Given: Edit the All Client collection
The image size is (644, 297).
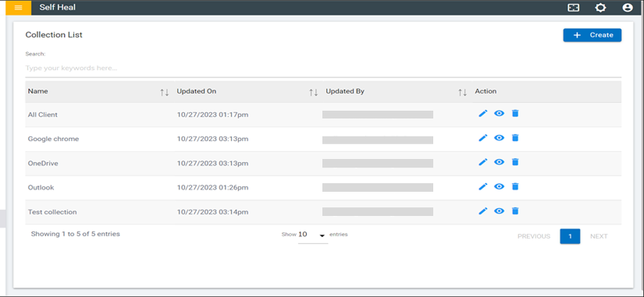Looking at the screenshot, I should coord(483,113).
